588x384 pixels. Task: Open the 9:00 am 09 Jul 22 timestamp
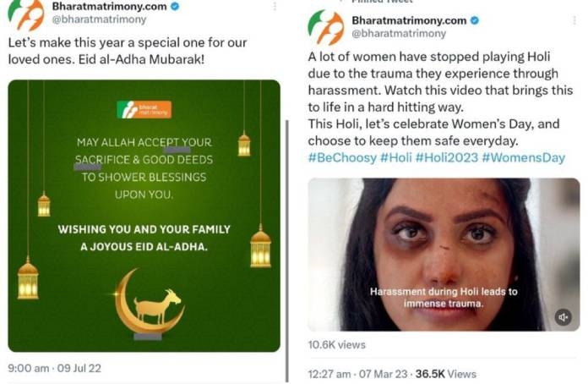[52, 368]
